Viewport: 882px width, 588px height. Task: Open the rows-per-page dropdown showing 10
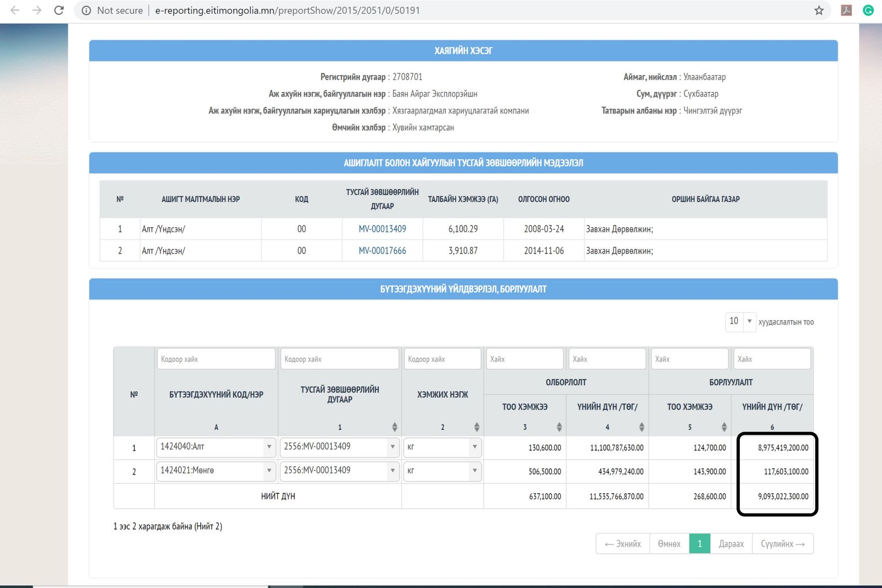740,321
